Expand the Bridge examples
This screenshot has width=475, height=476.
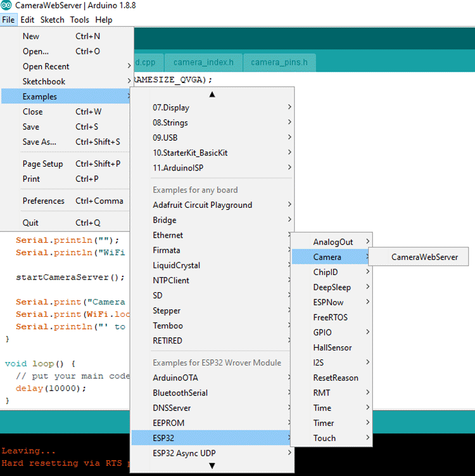point(212,220)
